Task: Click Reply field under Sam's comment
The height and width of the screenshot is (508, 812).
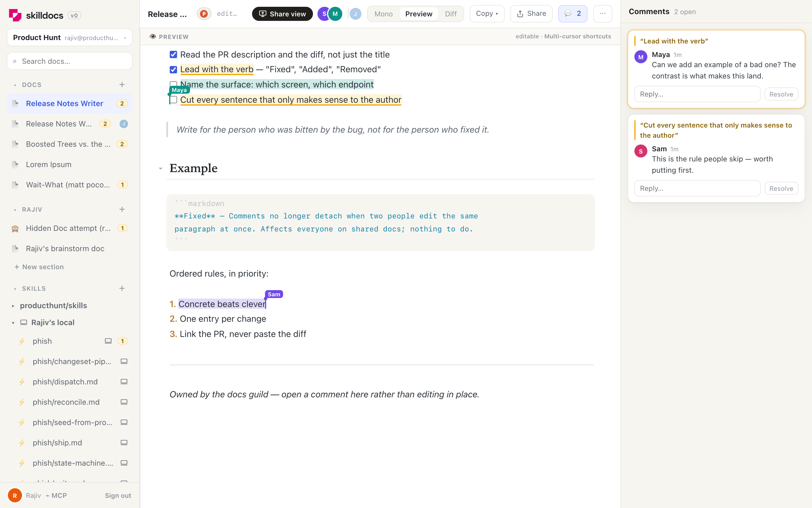Action: [697, 189]
